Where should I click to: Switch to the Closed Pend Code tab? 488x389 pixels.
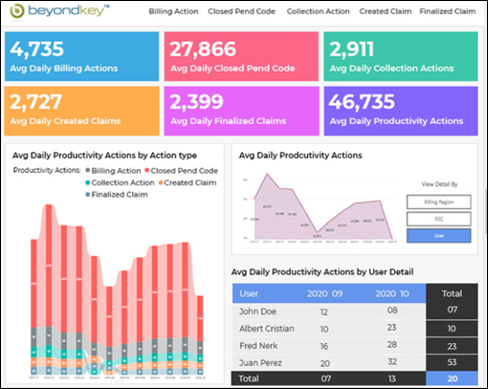pyautogui.click(x=242, y=11)
